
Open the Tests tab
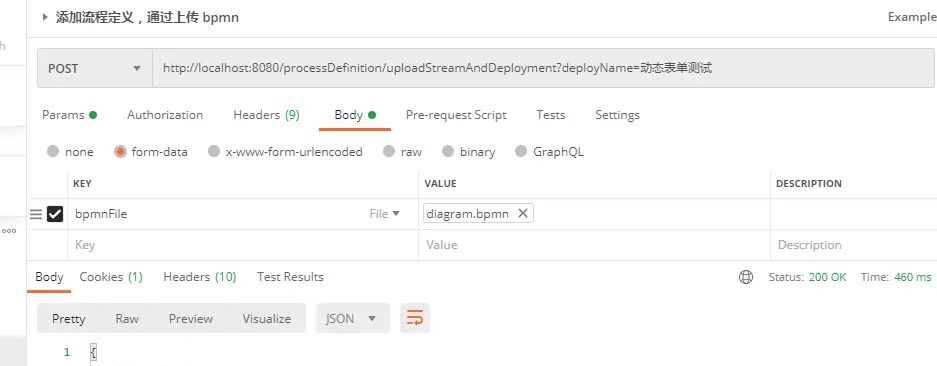[x=550, y=115]
